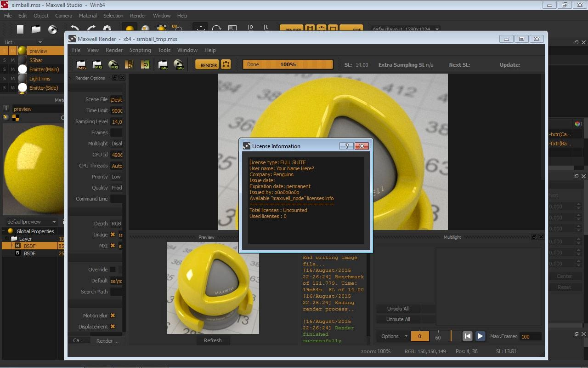Click the SSbar material sphere icon
This screenshot has width=588, height=368.
tap(23, 60)
